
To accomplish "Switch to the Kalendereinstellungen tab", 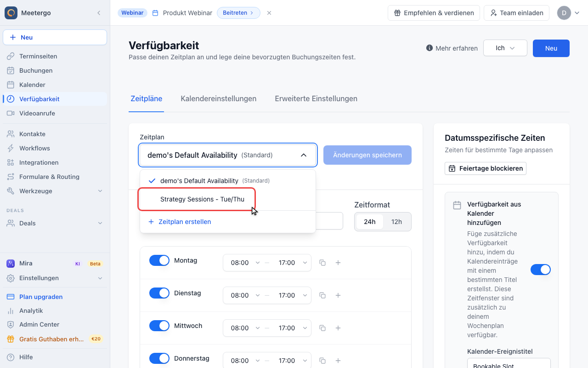I will [x=219, y=98].
